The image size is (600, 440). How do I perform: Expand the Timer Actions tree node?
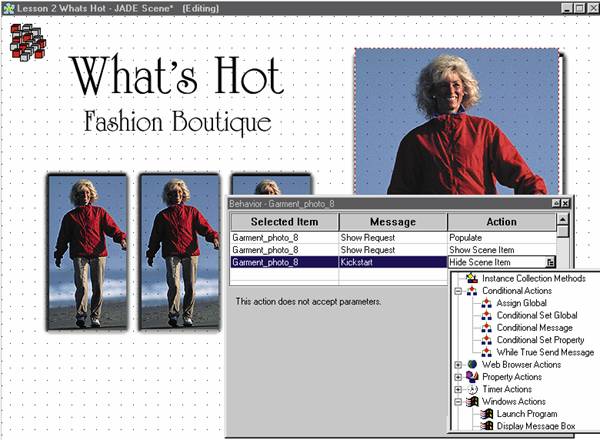(x=458, y=389)
